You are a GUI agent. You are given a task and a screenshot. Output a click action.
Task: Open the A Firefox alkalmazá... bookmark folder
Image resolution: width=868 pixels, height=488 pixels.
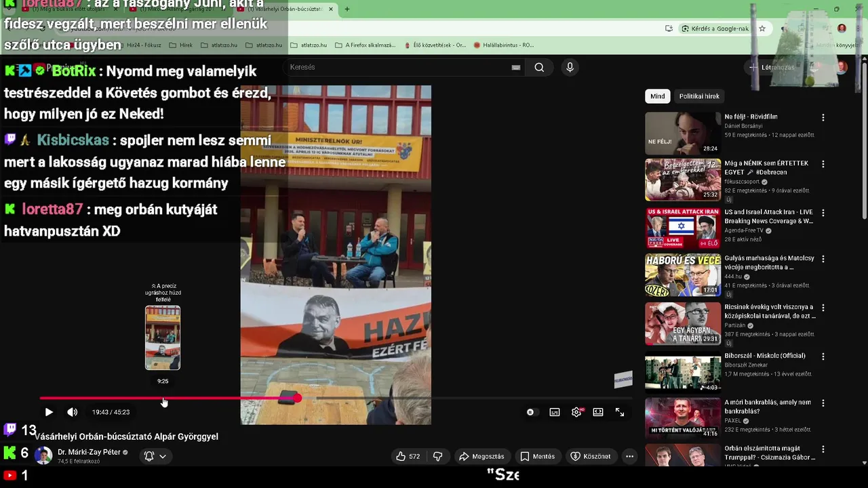click(x=365, y=45)
